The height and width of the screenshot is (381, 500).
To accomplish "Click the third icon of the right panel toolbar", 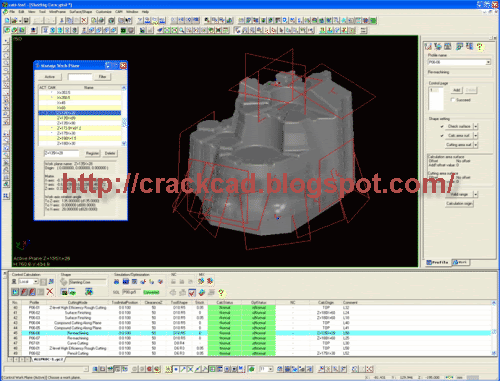I will point(448,47).
